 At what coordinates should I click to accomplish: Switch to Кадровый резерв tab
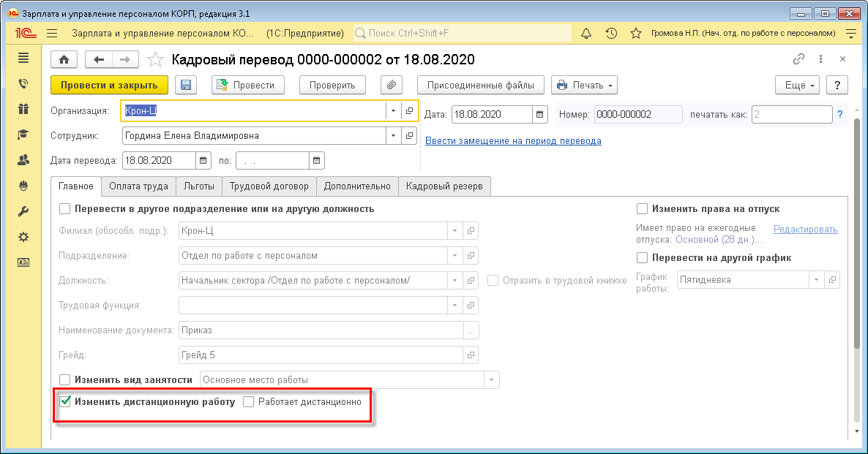coord(444,186)
